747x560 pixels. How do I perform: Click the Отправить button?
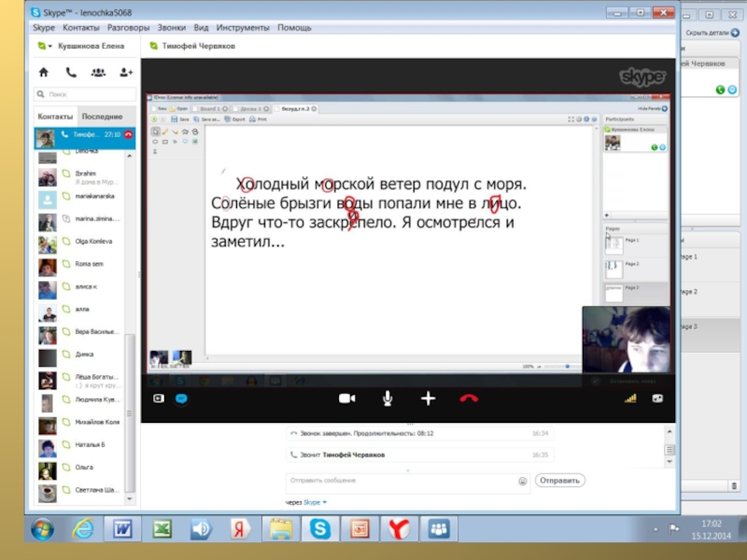[x=560, y=481]
